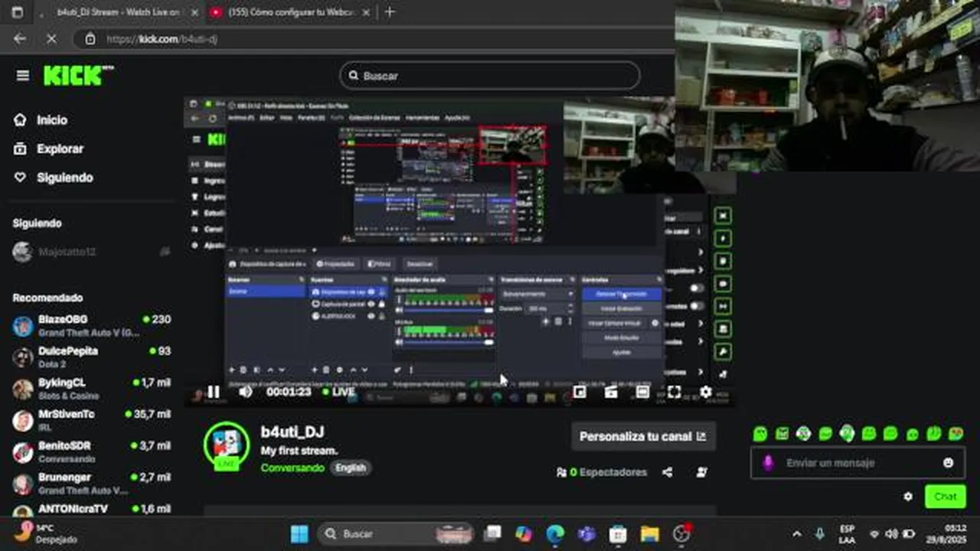The width and height of the screenshot is (980, 551).
Task: View the 0 Espectadores count
Action: point(602,472)
